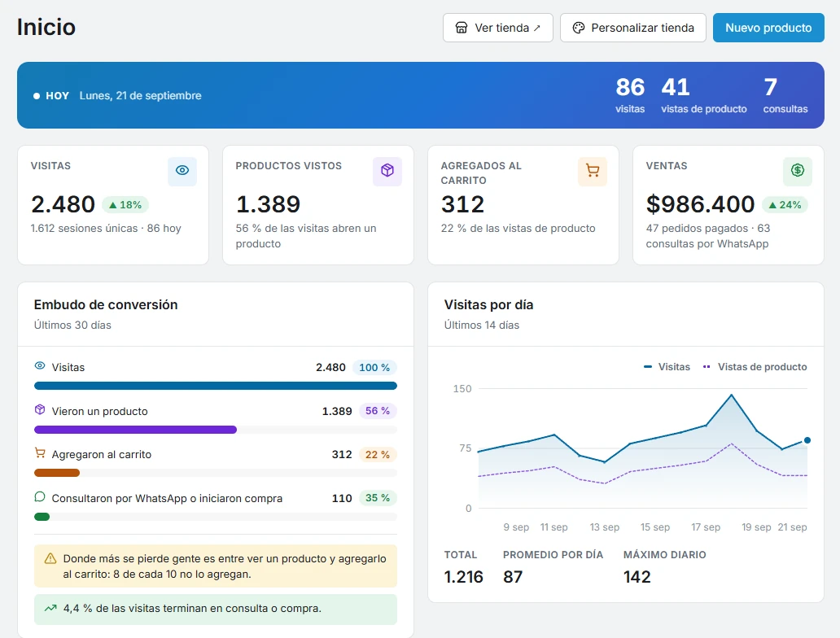
Task: Click the 21 sep axis label
Action: [x=792, y=527]
